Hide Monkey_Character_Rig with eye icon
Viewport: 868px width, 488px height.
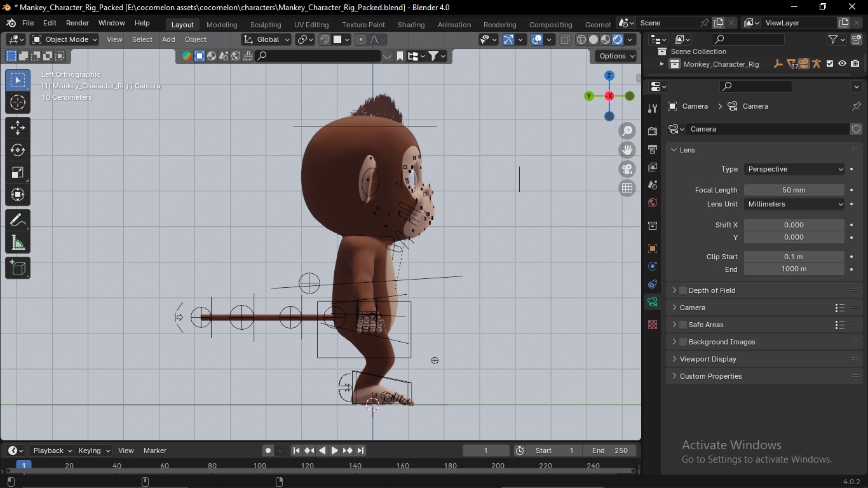[843, 64]
